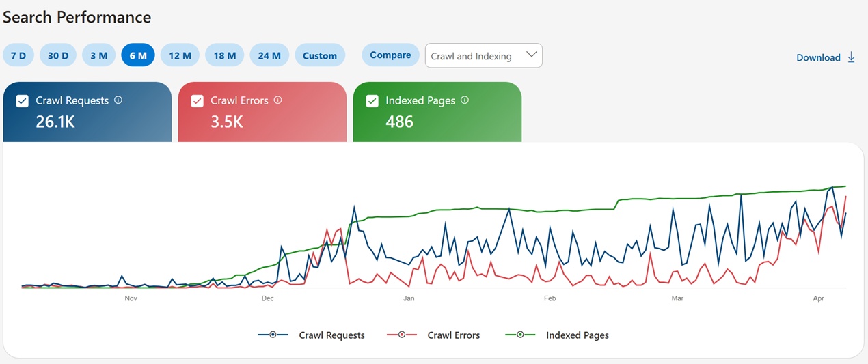Image resolution: width=868 pixels, height=364 pixels.
Task: Uncheck the Crawl Errors checkbox
Action: click(198, 101)
